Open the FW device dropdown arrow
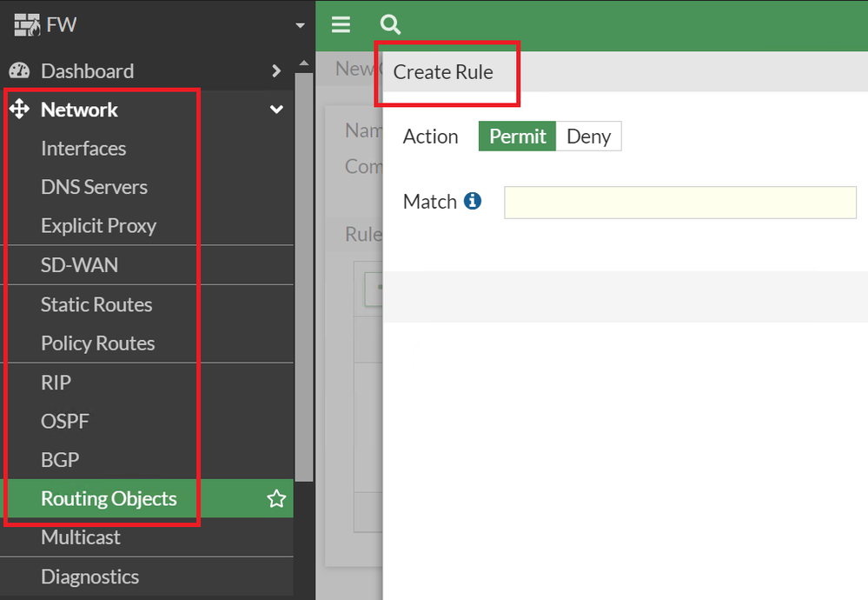Screen dimensions: 868x600 (x=301, y=25)
